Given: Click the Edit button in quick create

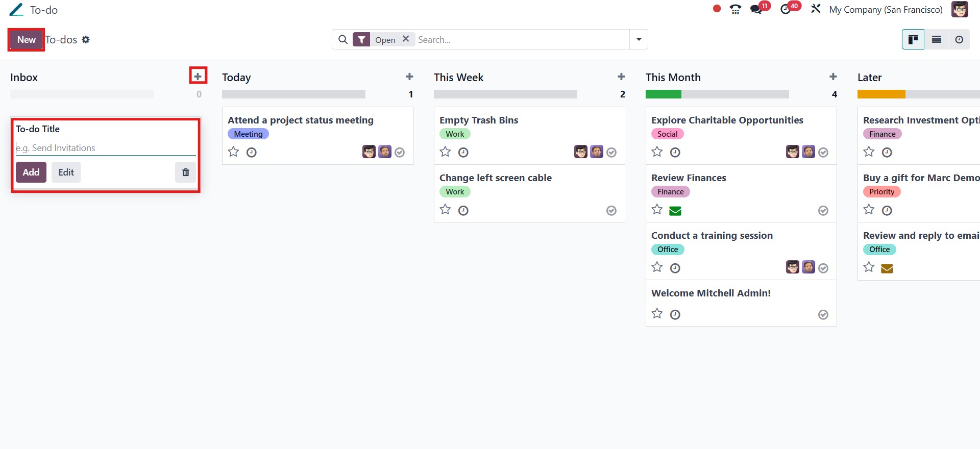Looking at the screenshot, I should coord(66,172).
